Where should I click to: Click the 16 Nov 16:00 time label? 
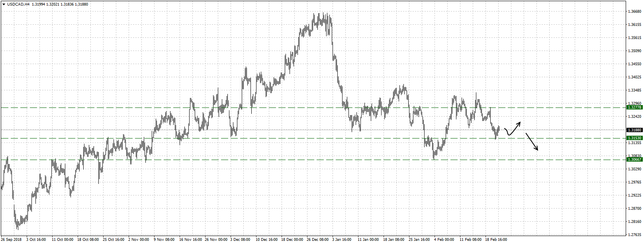tap(190, 240)
